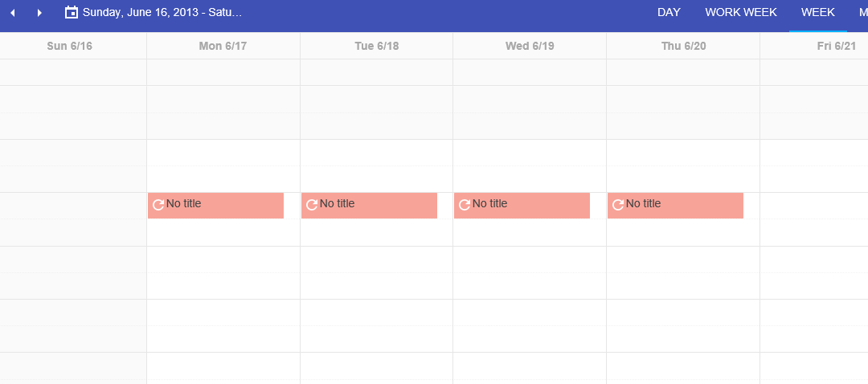
Task: Click recurrence icon on Monday's event
Action: [158, 205]
